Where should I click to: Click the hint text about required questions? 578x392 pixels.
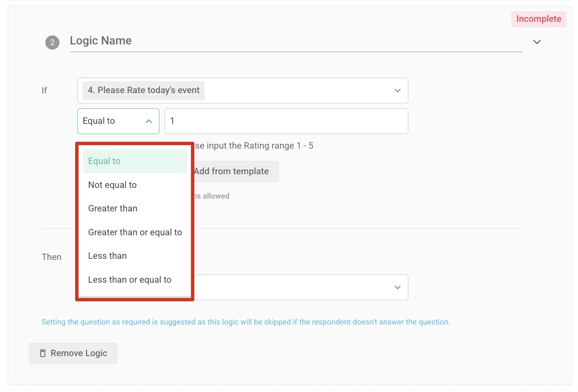[246, 322]
